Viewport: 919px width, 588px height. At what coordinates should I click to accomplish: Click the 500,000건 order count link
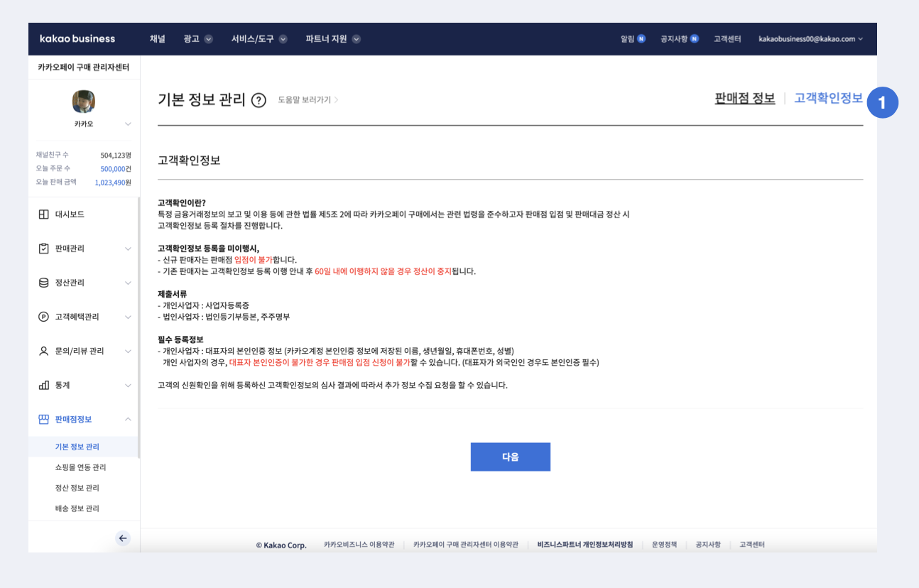coord(116,169)
